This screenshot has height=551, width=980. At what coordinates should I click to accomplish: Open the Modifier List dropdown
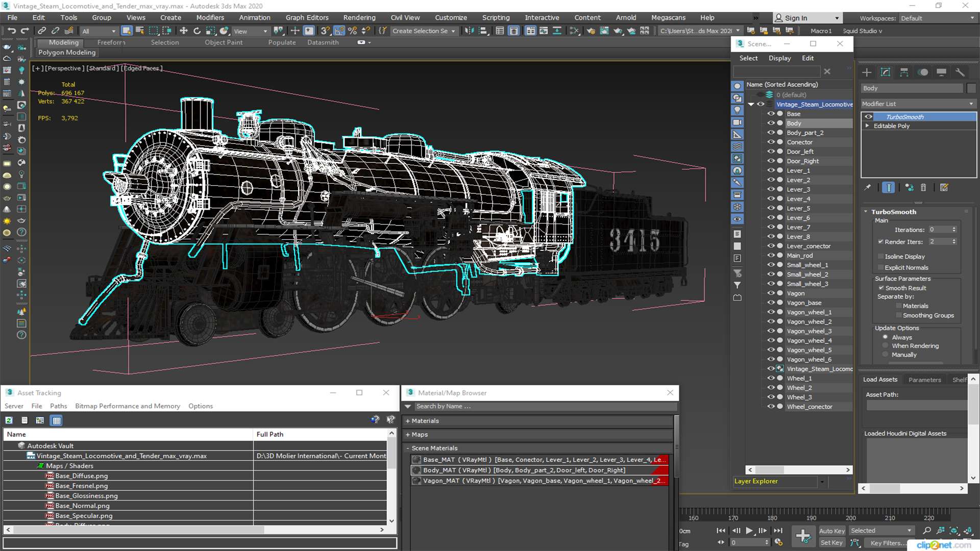point(918,104)
